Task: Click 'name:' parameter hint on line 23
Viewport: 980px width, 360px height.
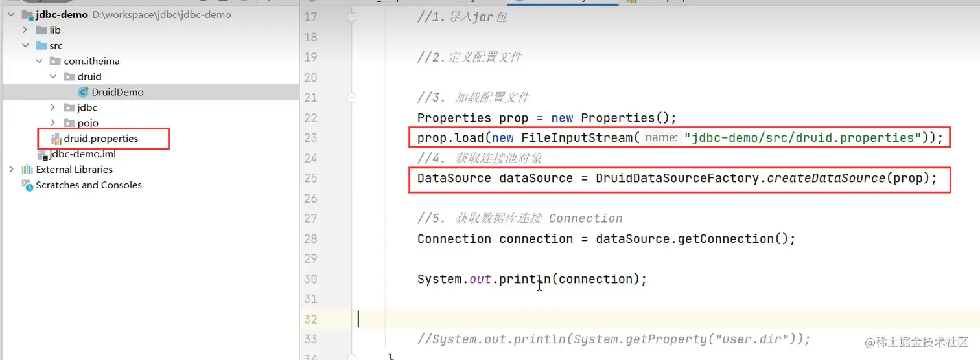Action: pyautogui.click(x=662, y=138)
